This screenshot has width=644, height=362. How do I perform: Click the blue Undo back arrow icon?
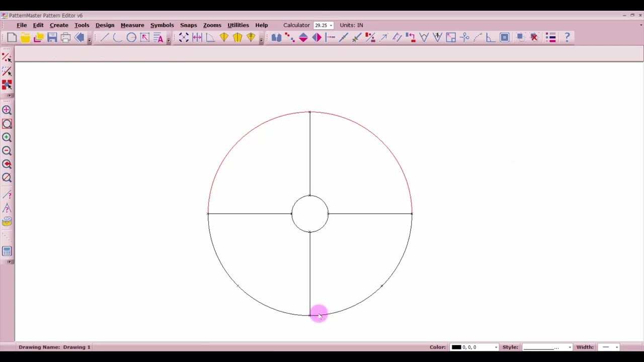(79, 37)
